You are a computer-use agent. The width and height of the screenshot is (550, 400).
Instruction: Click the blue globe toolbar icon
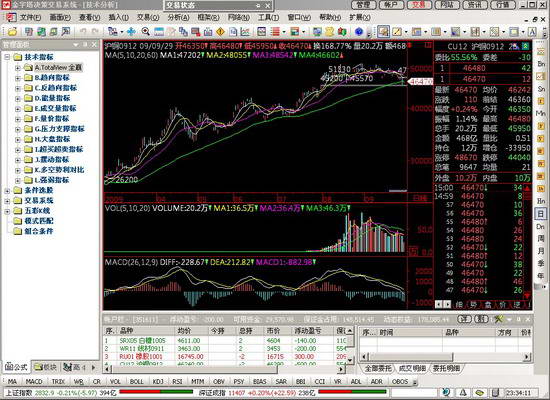(358, 32)
